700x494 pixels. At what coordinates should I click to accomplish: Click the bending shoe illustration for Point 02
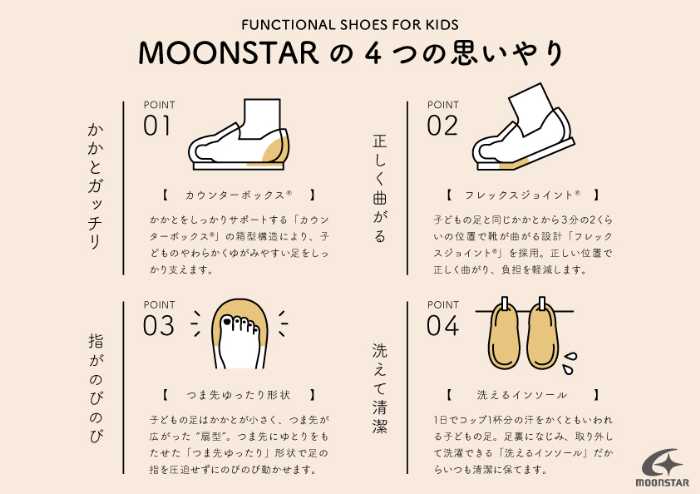point(524,127)
